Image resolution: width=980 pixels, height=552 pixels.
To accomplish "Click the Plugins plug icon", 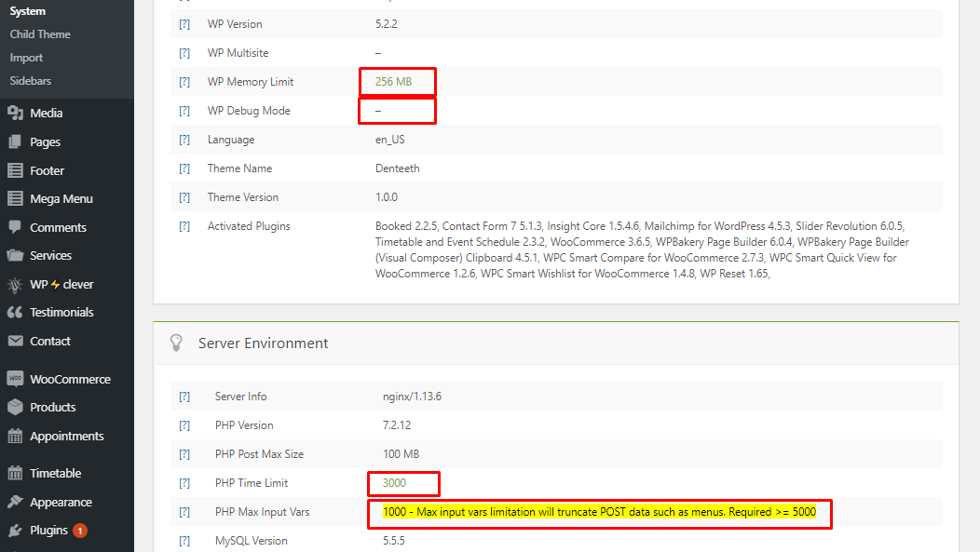I will [15, 531].
